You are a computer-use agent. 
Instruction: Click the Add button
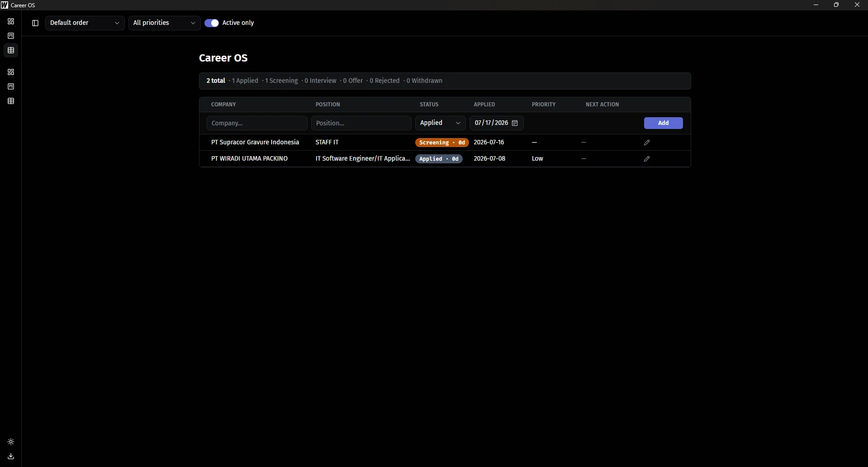click(664, 123)
